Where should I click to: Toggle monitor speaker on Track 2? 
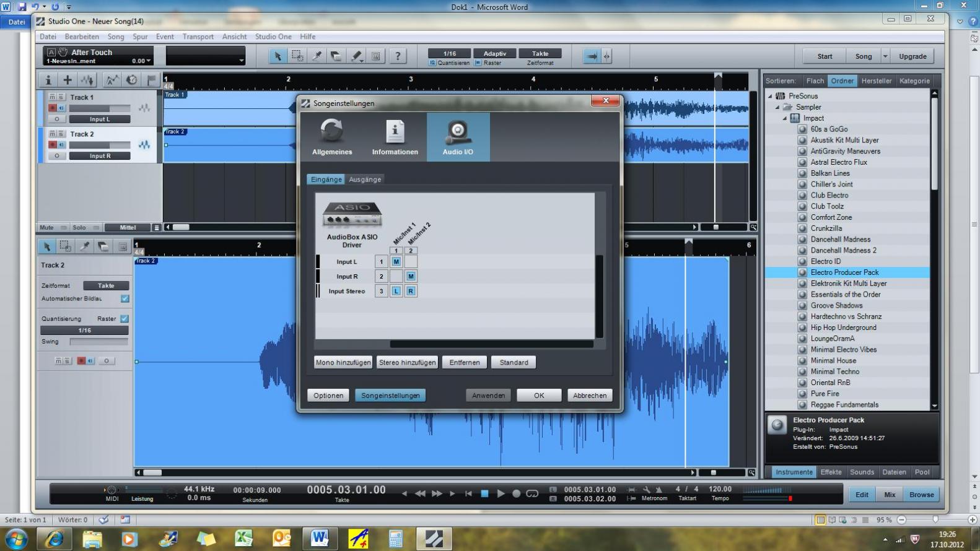tap(61, 144)
